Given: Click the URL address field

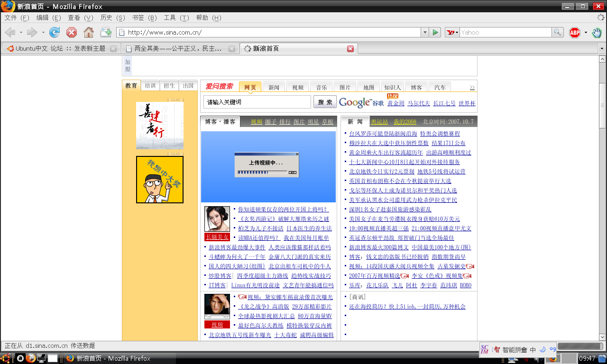Looking at the screenshot, I should tap(268, 32).
